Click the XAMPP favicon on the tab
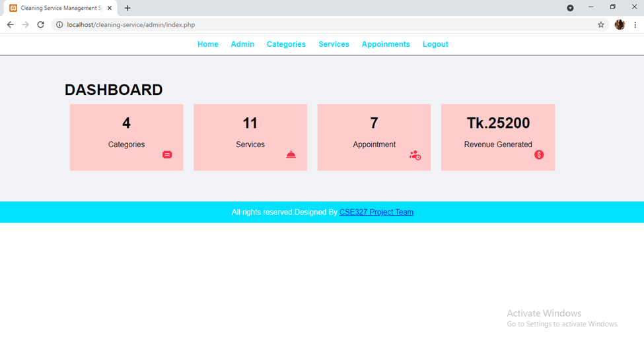 13,8
